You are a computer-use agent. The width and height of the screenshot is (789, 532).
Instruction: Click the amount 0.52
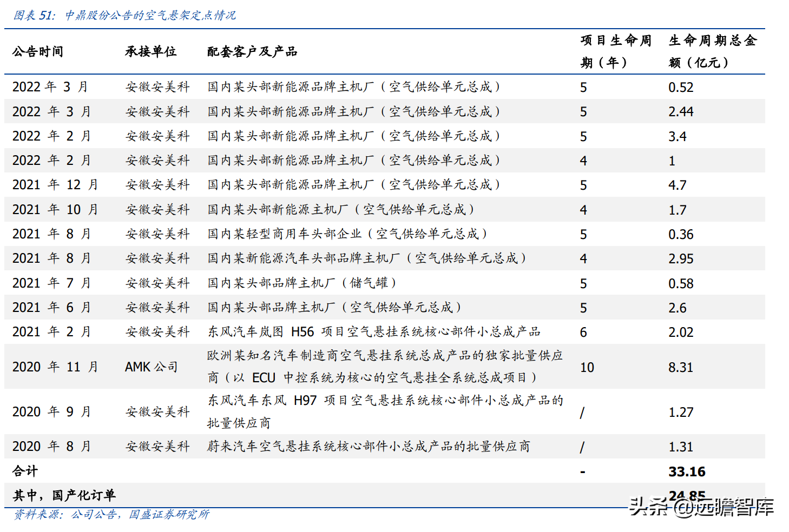point(681,88)
